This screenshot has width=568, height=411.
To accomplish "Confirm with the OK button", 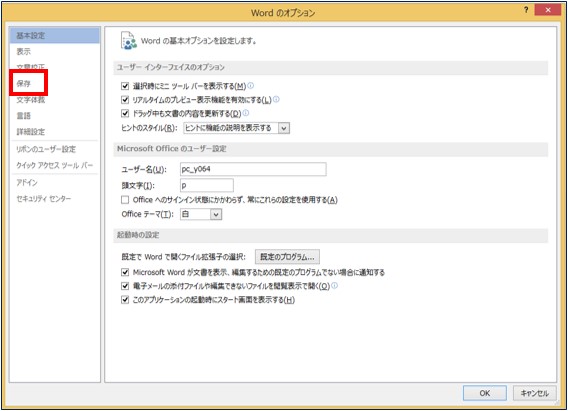I will [485, 393].
